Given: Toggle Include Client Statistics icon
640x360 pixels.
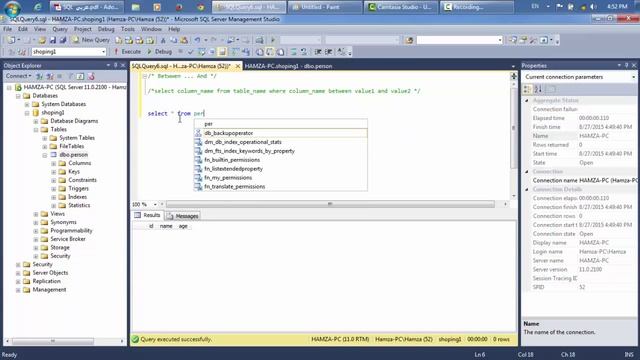Looking at the screenshot, I should (246, 52).
